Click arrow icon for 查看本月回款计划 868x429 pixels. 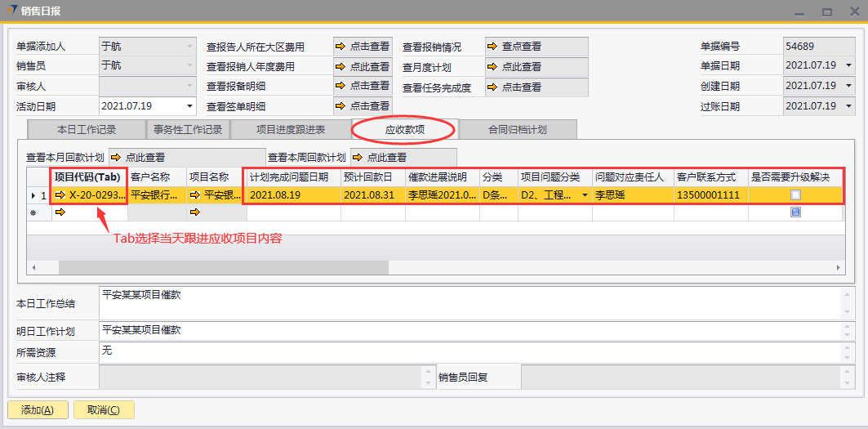(116, 158)
